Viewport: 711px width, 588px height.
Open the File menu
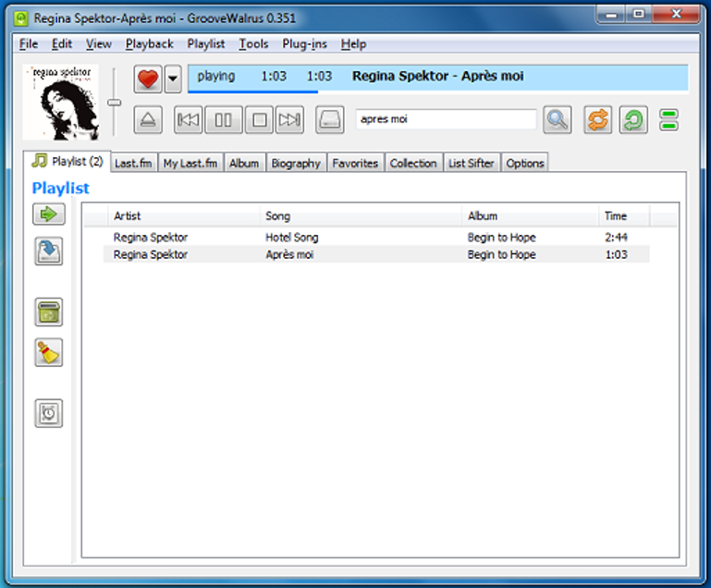coord(29,44)
